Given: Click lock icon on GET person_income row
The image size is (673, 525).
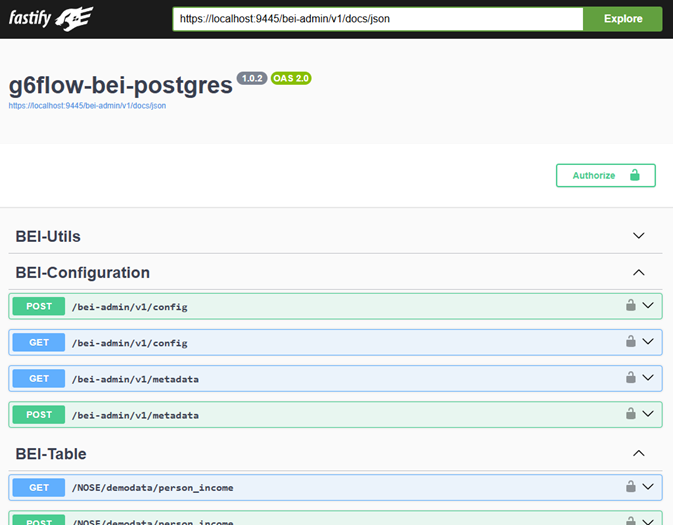Looking at the screenshot, I should (x=631, y=486).
